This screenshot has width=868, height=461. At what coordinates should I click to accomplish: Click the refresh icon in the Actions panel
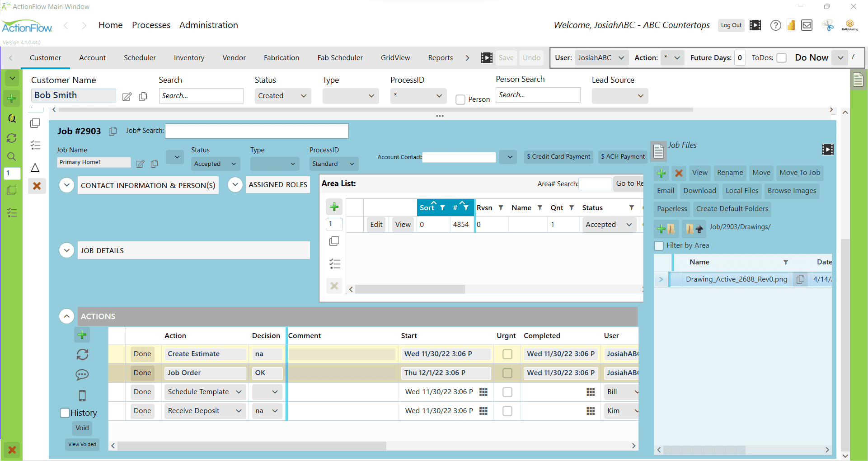point(82,355)
